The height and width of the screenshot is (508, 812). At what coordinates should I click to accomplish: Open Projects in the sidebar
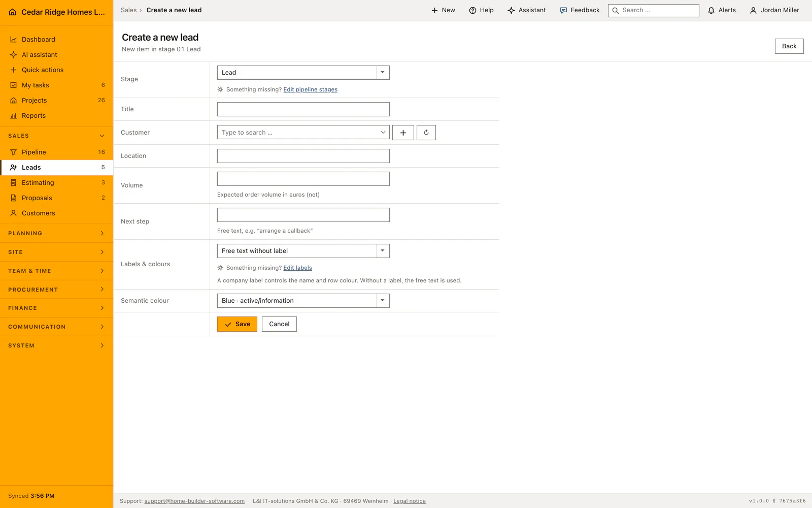[x=56, y=100]
